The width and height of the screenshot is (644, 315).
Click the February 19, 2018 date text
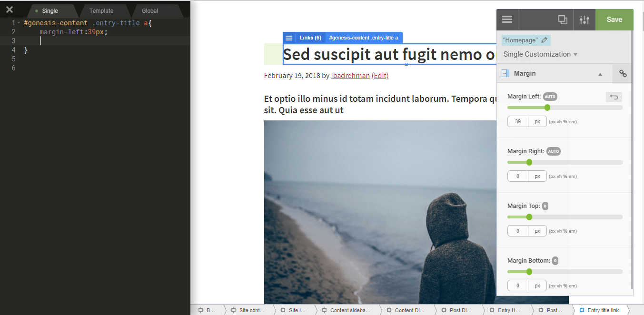(x=292, y=76)
